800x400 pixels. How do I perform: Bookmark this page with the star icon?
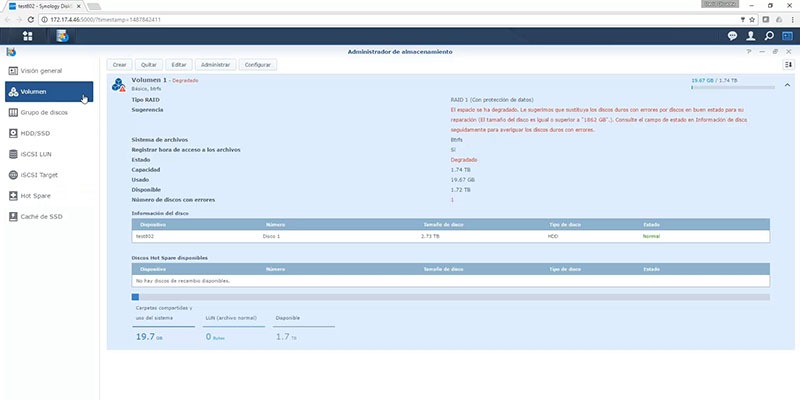coord(752,19)
